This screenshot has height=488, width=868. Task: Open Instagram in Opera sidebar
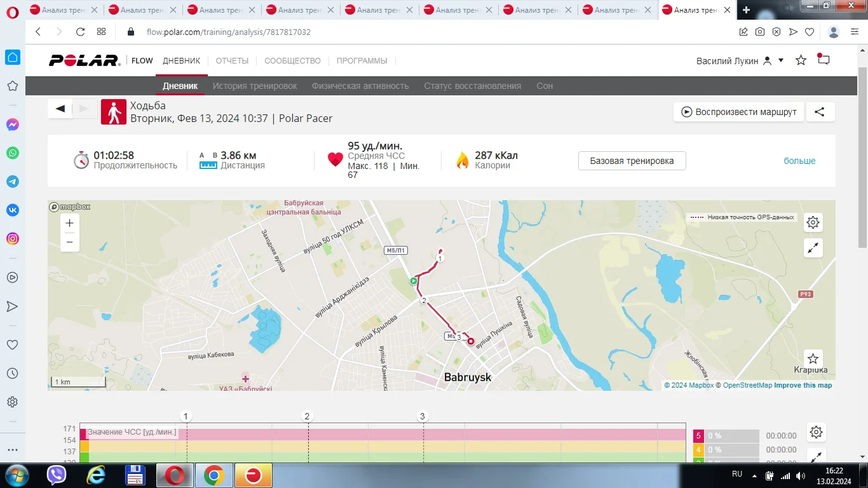[x=13, y=239]
